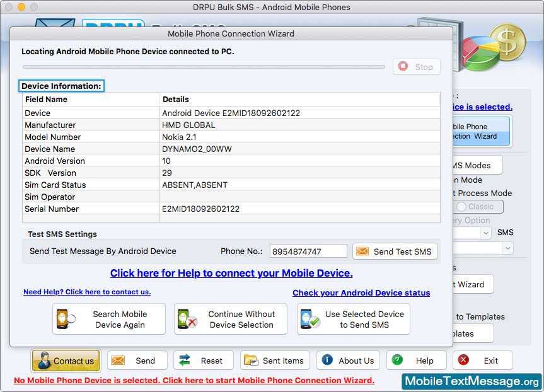Viewport: 544px width, 392px height.
Task: Select Android Version row label
Action: [x=55, y=161]
